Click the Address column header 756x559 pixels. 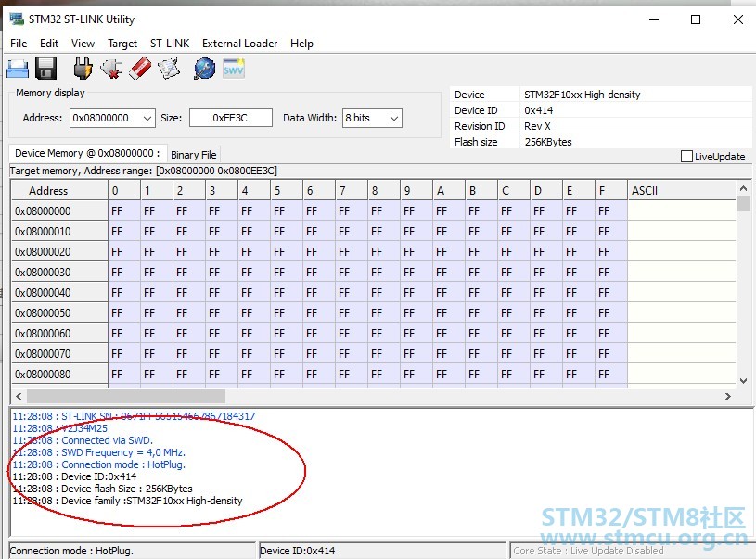(x=59, y=191)
